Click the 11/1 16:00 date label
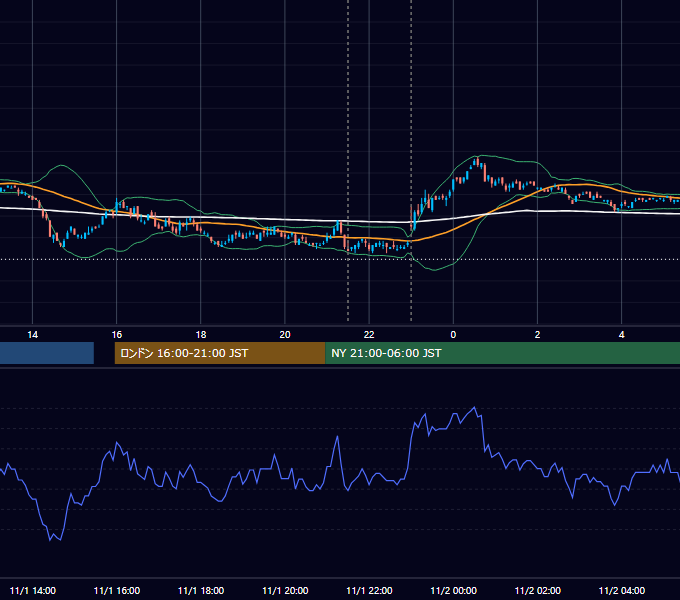The image size is (680, 600). click(117, 590)
